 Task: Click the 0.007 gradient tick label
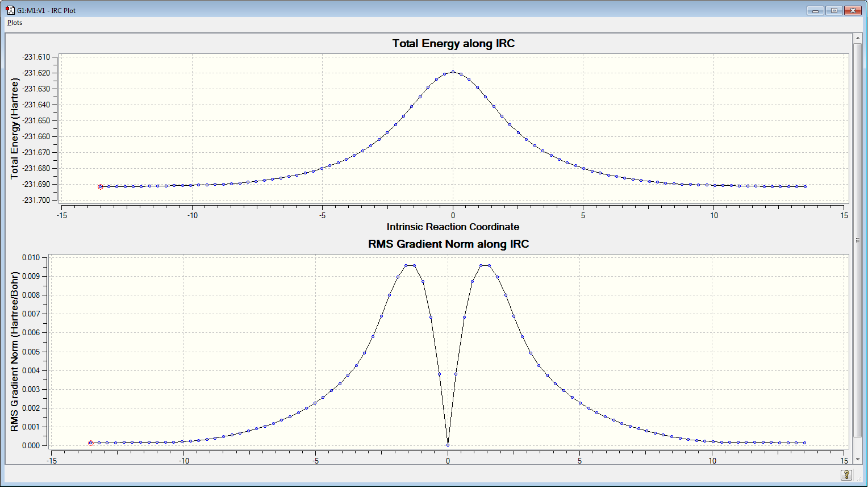click(x=31, y=314)
